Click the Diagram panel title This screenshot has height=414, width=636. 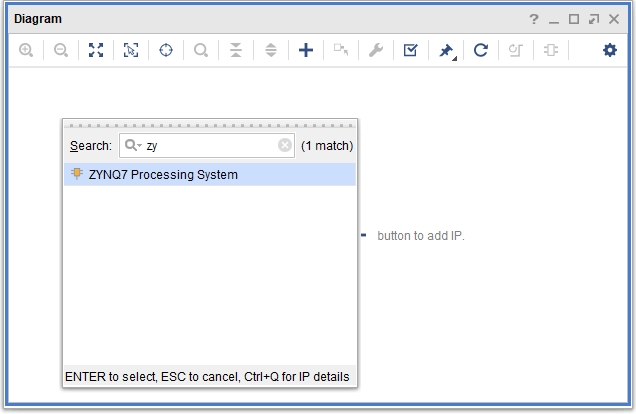(38, 19)
